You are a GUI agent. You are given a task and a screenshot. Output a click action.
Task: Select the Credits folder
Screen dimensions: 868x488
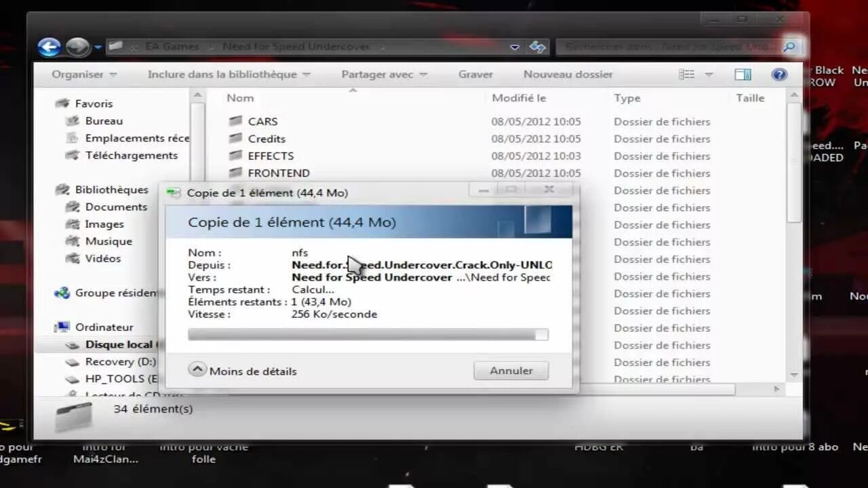click(x=267, y=139)
